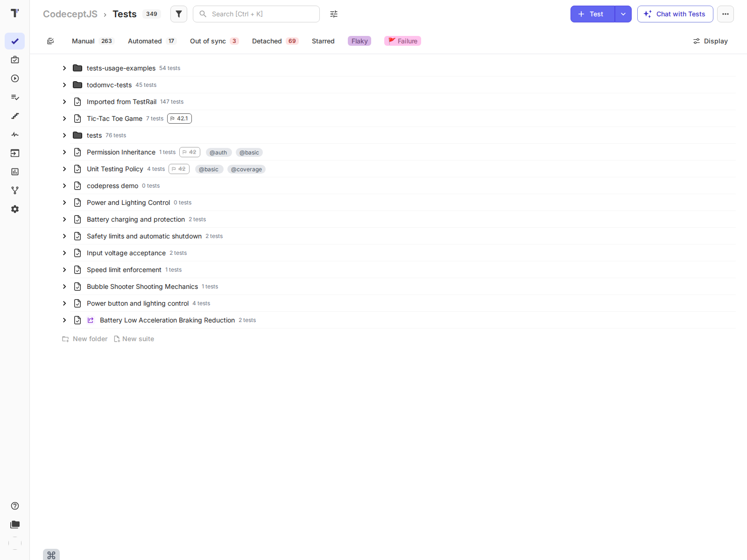The width and height of the screenshot is (747, 560).
Task: Filter by the Flaky label
Action: click(x=359, y=41)
